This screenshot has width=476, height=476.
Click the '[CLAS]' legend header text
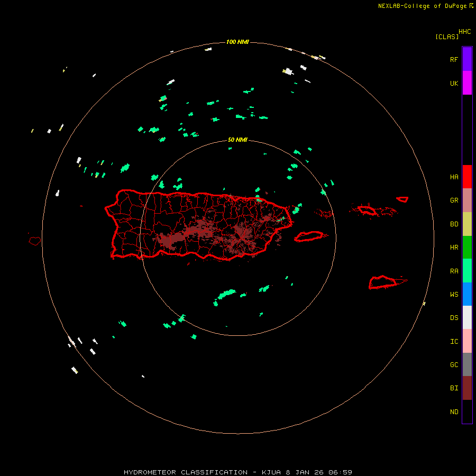click(x=447, y=36)
